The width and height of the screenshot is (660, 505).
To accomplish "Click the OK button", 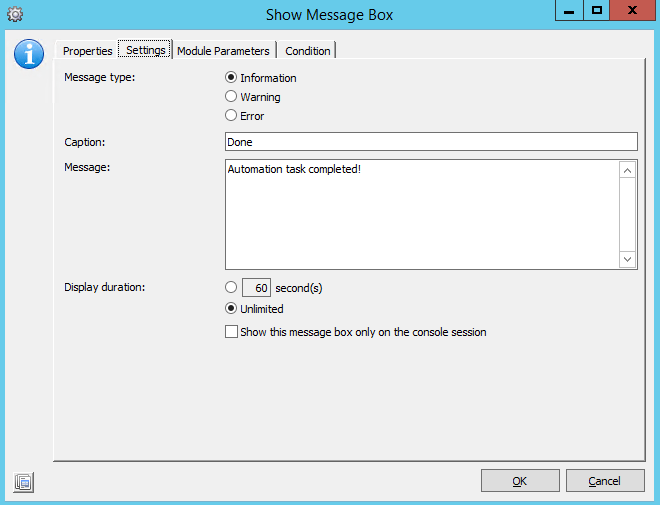I will coord(520,481).
